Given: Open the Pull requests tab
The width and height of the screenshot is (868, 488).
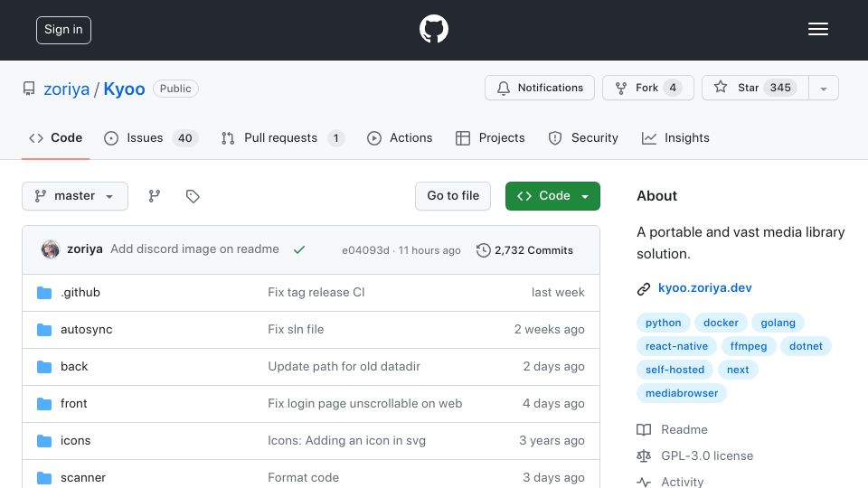Looking at the screenshot, I should (x=282, y=137).
